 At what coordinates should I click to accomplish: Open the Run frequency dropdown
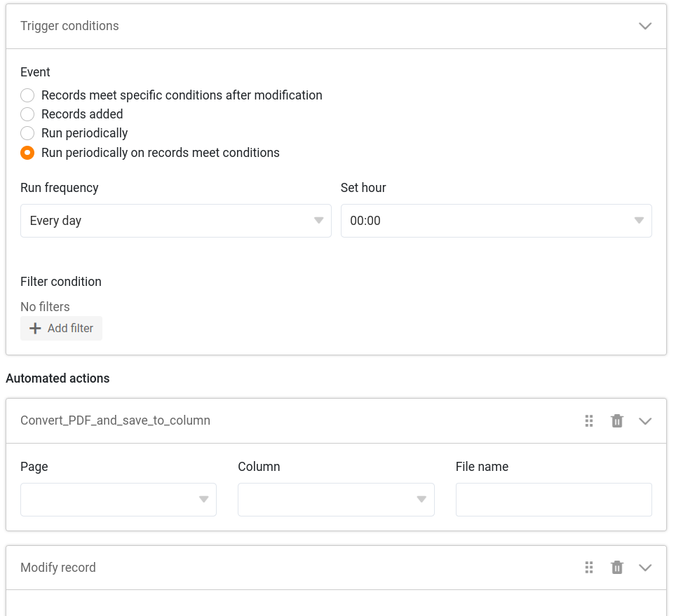coord(175,221)
